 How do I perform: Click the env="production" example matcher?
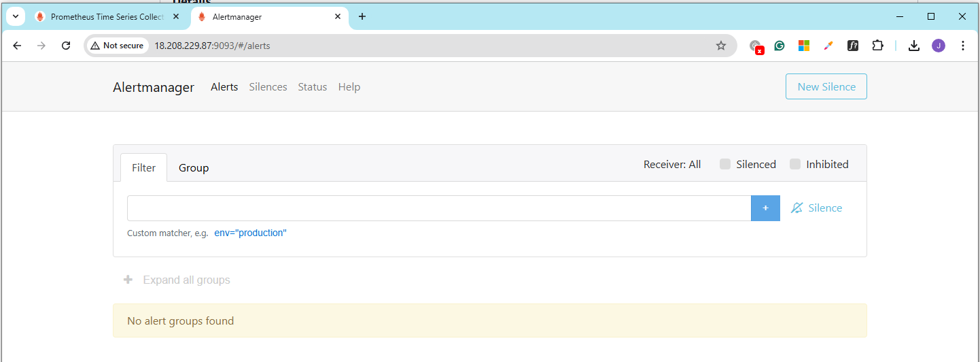pos(251,233)
